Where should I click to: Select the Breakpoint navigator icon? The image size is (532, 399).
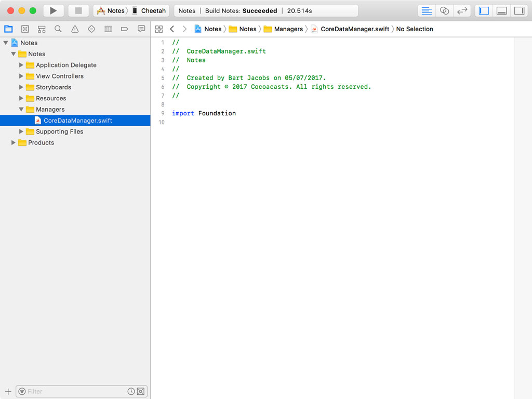point(125,29)
